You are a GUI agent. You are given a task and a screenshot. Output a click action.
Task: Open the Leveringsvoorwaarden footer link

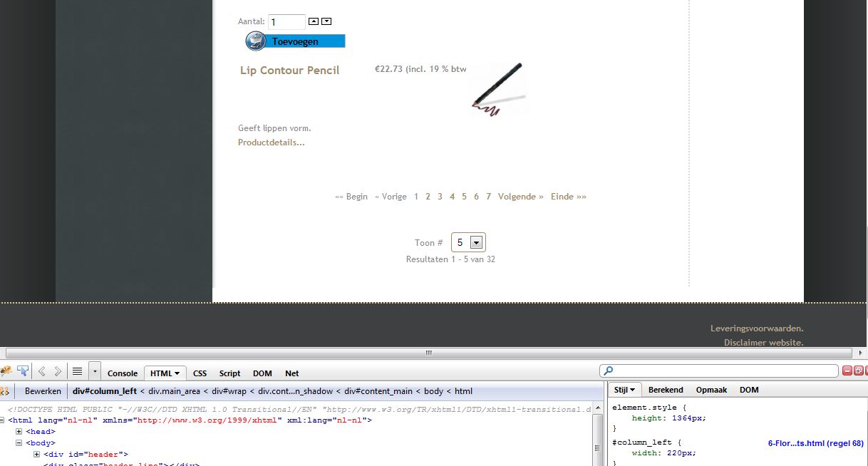(757, 328)
